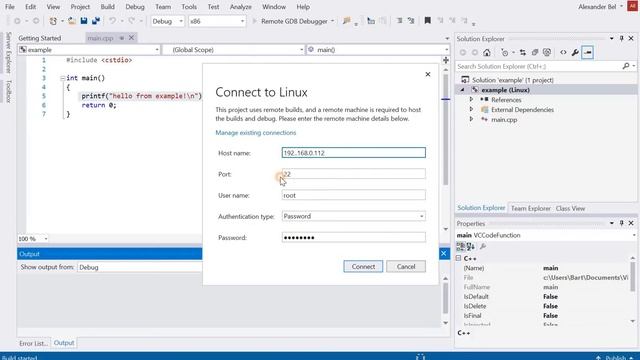The image size is (640, 360).
Task: Click the View Code angle-brackets icon
Action: point(563,52)
